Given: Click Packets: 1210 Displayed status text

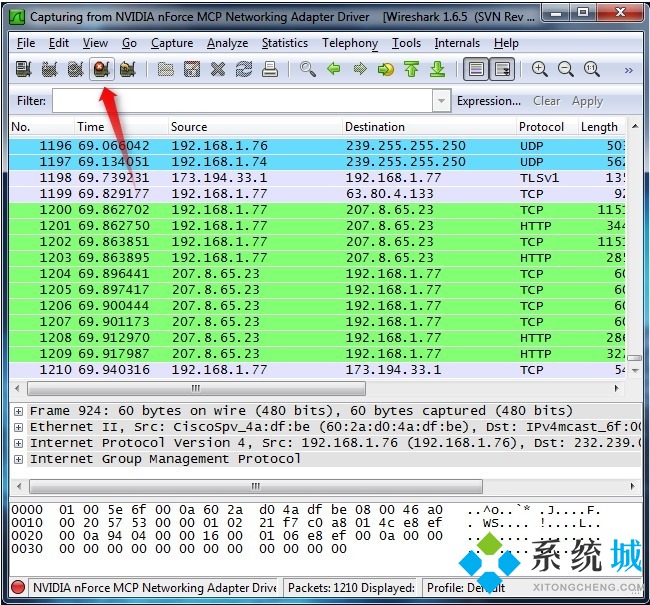Looking at the screenshot, I should [351, 588].
